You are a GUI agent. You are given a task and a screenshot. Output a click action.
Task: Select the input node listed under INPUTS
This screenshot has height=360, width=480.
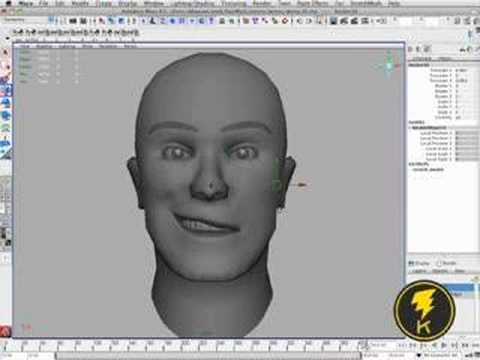428,170
